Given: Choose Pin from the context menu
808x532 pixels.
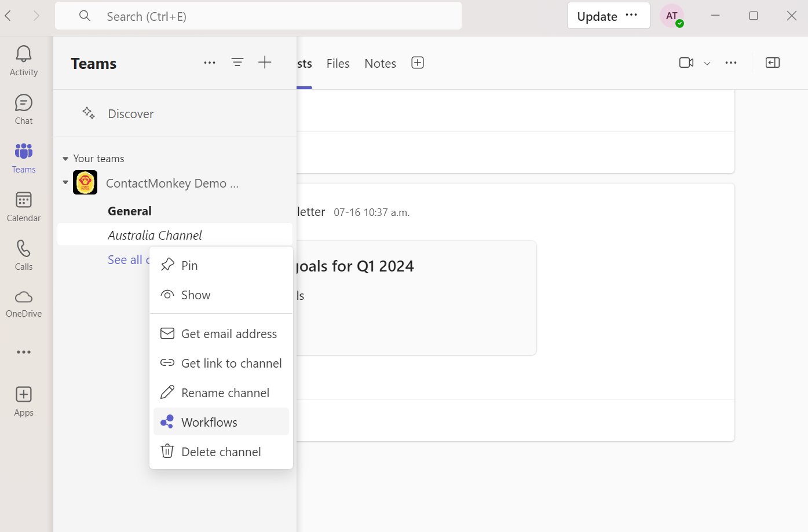Looking at the screenshot, I should (221, 265).
